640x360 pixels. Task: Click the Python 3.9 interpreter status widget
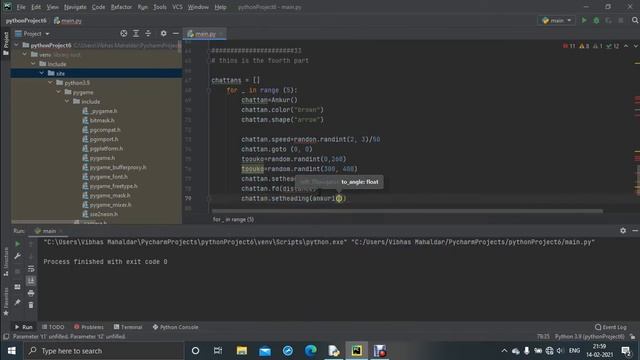pos(589,337)
